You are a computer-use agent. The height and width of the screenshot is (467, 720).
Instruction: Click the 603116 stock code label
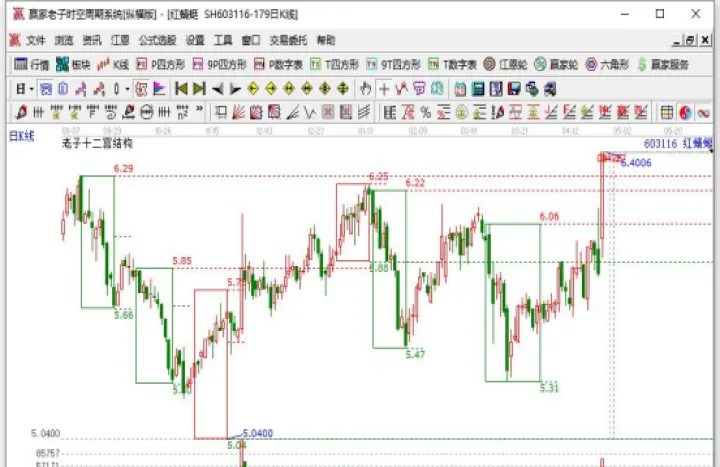pyautogui.click(x=660, y=144)
